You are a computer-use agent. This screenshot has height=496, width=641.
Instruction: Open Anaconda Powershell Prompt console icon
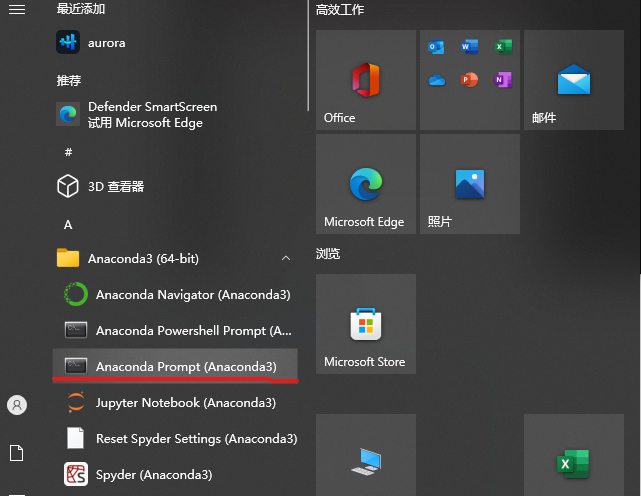pos(76,330)
